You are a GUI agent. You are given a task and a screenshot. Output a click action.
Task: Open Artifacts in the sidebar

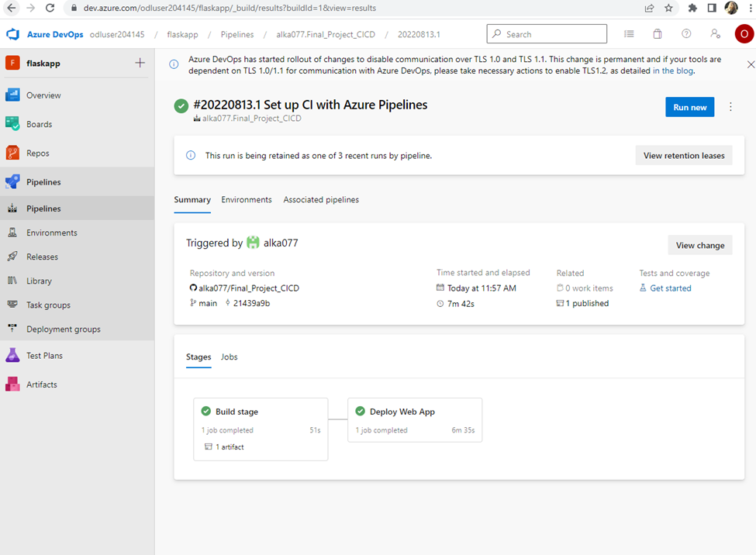(x=77, y=384)
